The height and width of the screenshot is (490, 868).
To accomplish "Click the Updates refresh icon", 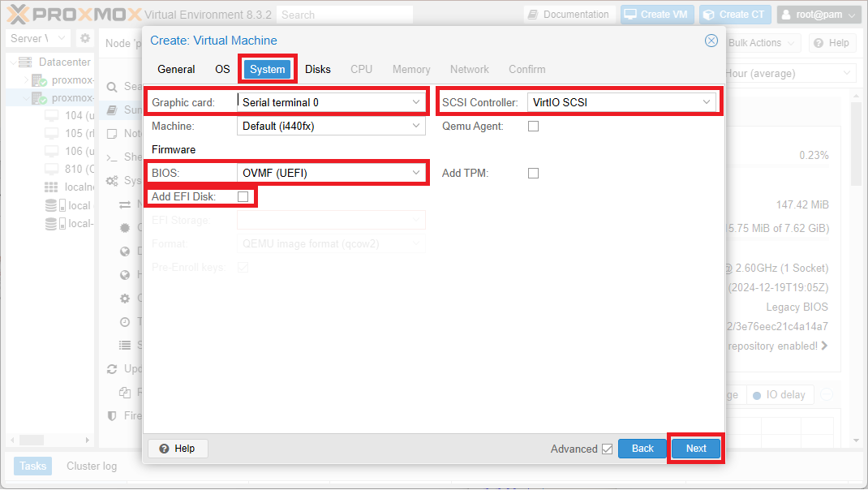I will (112, 369).
